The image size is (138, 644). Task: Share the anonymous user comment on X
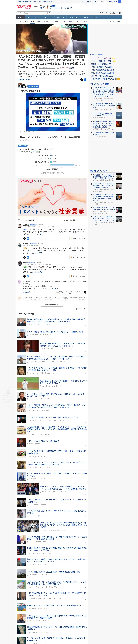[85, 292]
